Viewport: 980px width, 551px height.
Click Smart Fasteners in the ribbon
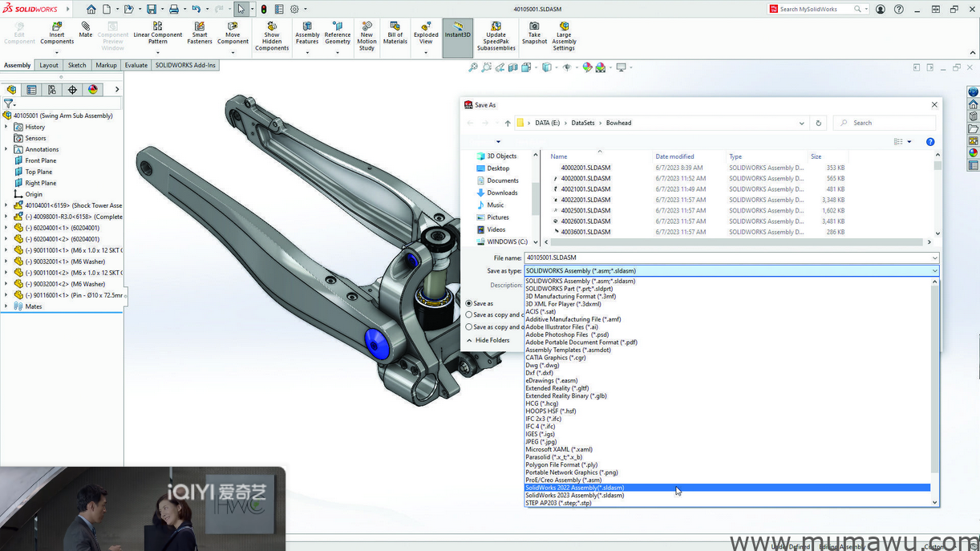pyautogui.click(x=200, y=33)
